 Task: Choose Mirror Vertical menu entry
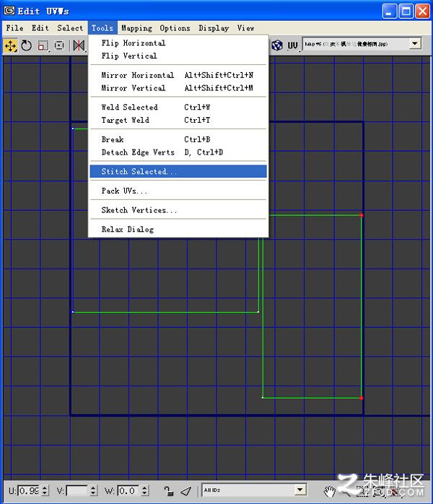click(x=178, y=88)
